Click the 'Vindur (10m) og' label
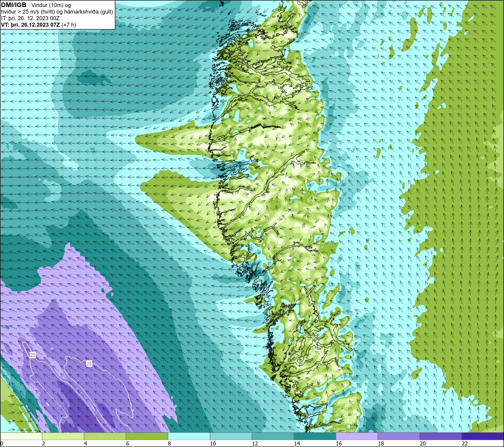This screenshot has width=504, height=447. pos(51,6)
